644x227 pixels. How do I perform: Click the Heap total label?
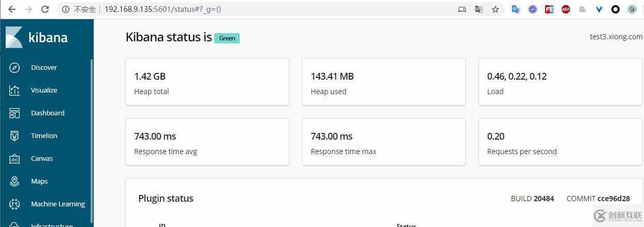coord(151,92)
